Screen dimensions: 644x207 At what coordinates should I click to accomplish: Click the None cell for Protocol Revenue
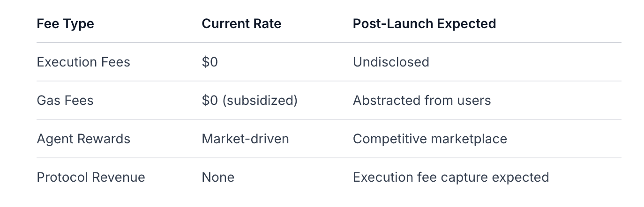tap(218, 177)
